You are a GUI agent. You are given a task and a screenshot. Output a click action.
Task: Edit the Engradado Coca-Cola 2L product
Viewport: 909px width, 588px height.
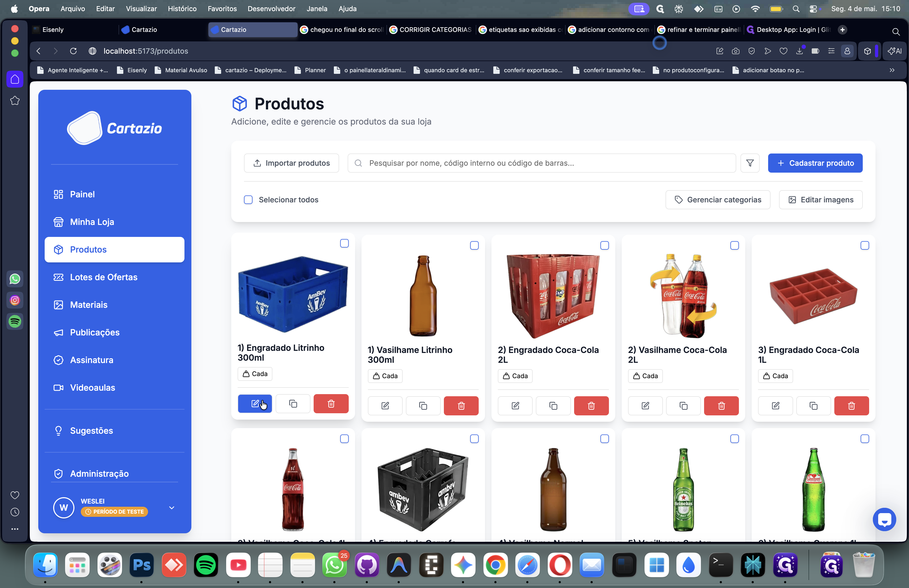515,406
